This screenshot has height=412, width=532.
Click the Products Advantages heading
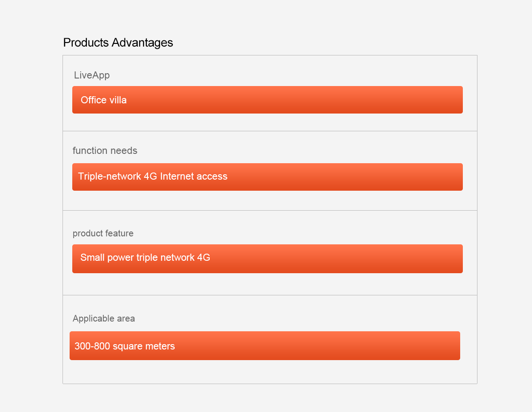(x=118, y=43)
